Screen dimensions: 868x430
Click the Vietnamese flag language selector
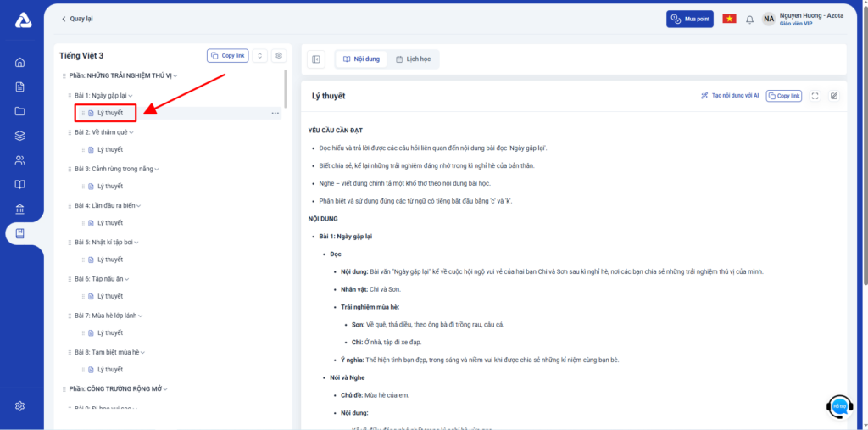tap(729, 19)
